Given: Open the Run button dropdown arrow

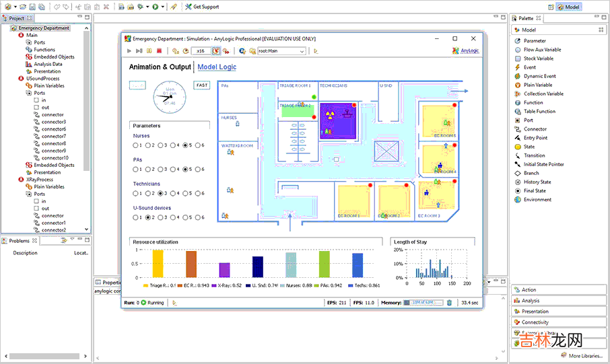Looking at the screenshot, I should tap(162, 7).
